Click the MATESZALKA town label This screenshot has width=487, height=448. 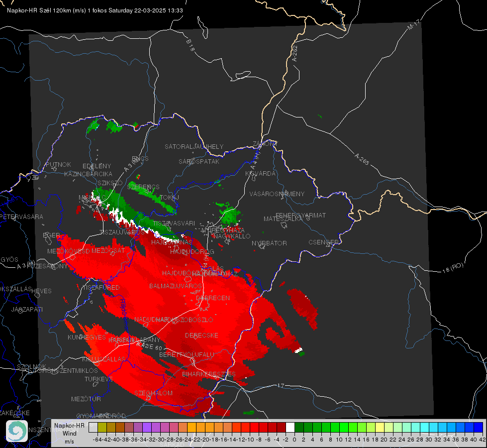tap(283, 219)
